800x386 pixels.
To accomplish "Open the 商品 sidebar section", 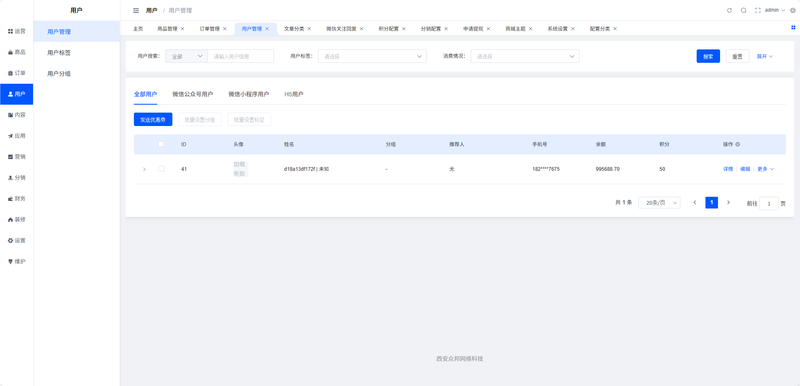I will click(x=16, y=52).
